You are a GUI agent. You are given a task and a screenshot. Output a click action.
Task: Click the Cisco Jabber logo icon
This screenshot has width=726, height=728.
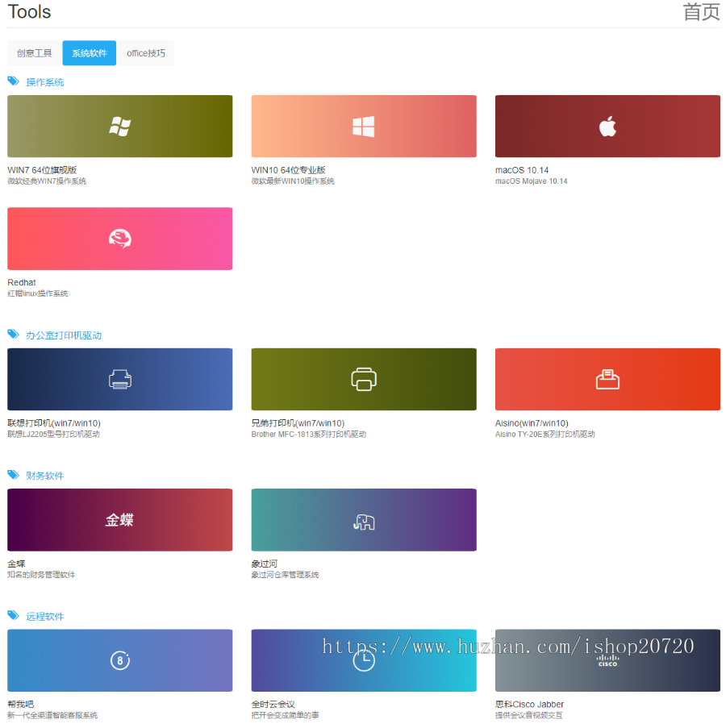[x=607, y=660]
